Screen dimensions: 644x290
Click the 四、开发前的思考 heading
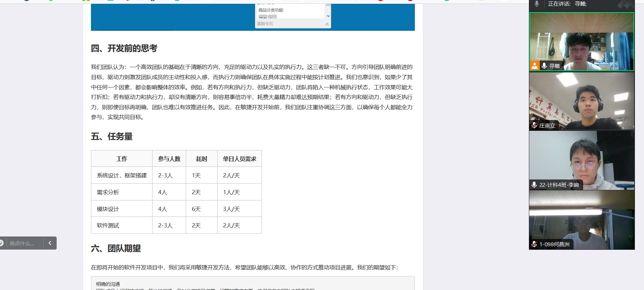(124, 48)
